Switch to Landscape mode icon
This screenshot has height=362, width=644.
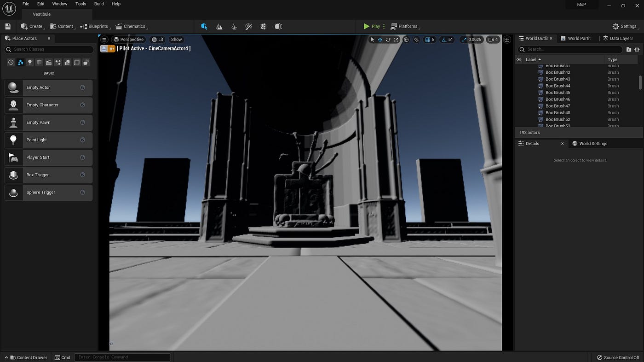(x=219, y=26)
